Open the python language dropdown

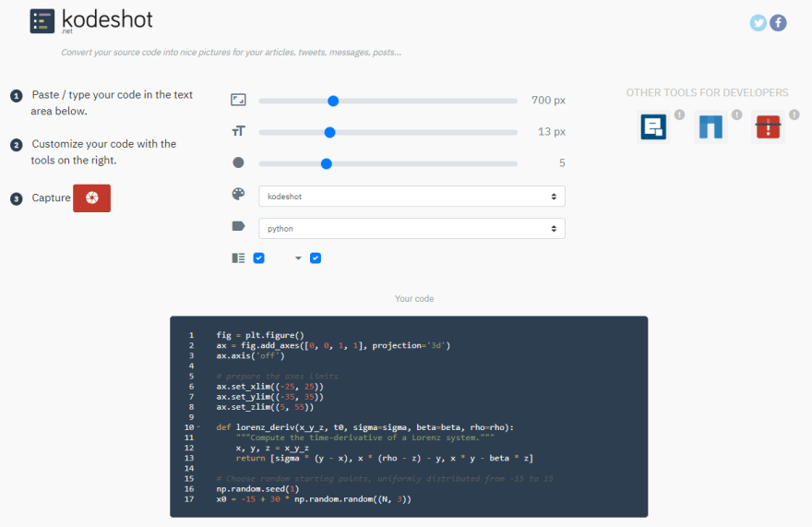tap(412, 229)
